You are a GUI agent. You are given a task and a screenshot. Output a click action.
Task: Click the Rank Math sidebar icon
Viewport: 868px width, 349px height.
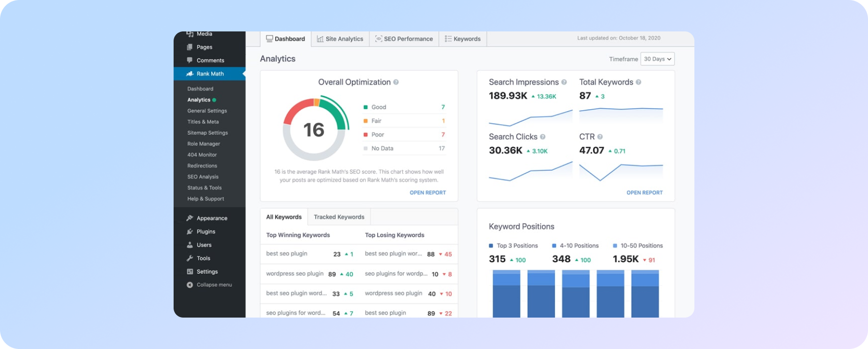190,74
